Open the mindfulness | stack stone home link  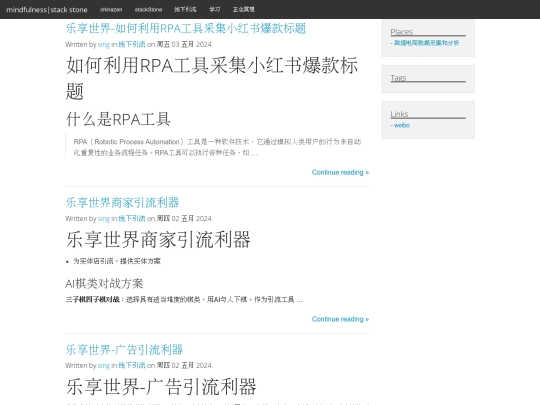coord(47,10)
